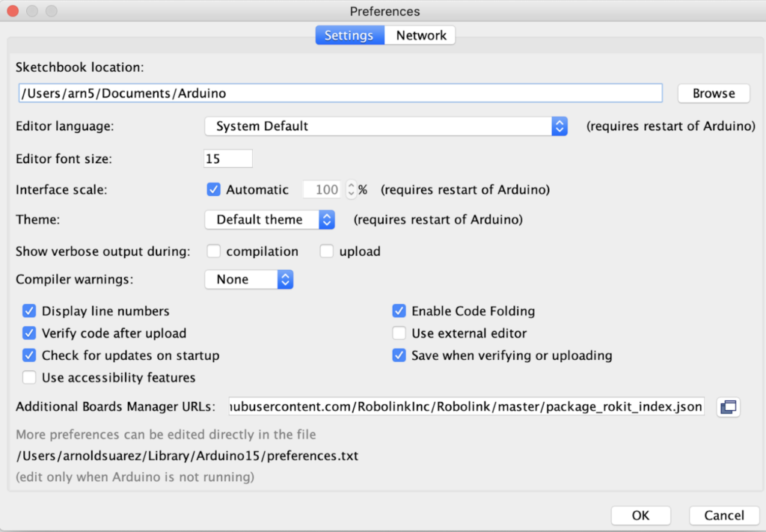The image size is (766, 532).
Task: Uncheck Enable Code Folding
Action: click(399, 311)
